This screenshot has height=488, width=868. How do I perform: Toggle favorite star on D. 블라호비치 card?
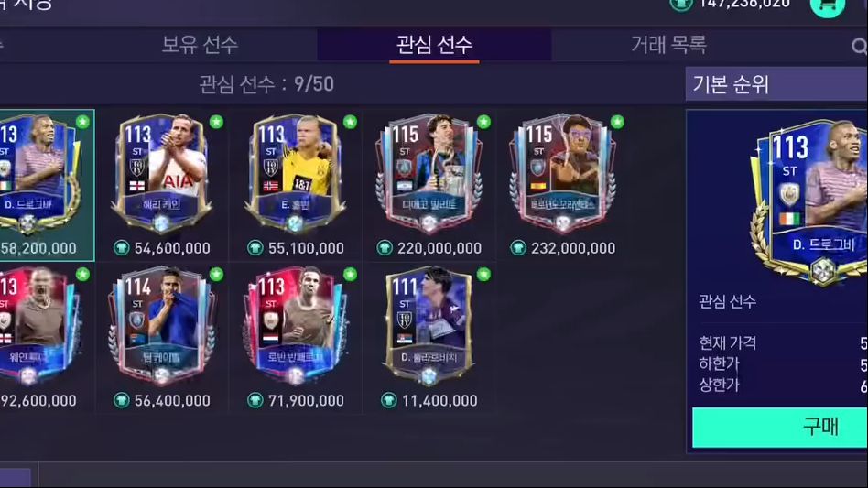tap(483, 274)
